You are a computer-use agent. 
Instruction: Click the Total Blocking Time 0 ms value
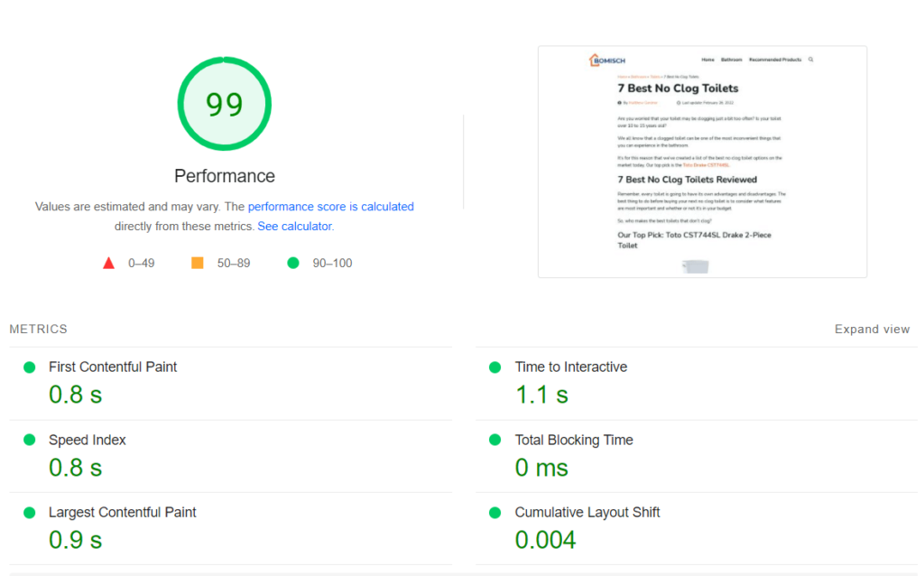pos(541,468)
